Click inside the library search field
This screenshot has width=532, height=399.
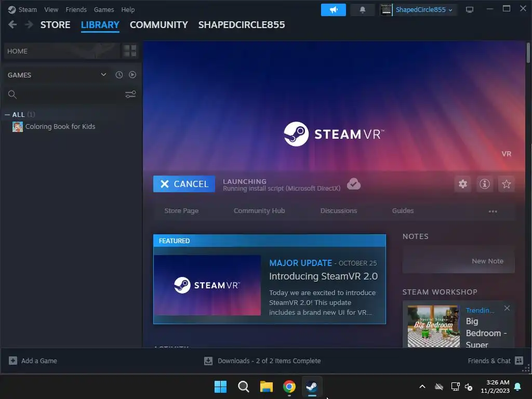tap(71, 95)
